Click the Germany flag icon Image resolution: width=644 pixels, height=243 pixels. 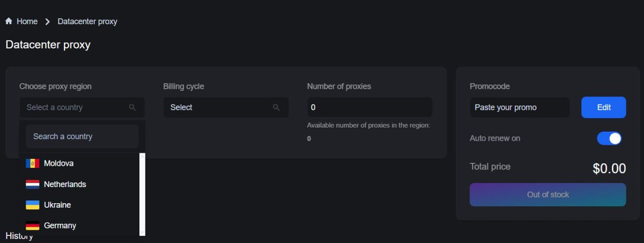pyautogui.click(x=33, y=226)
